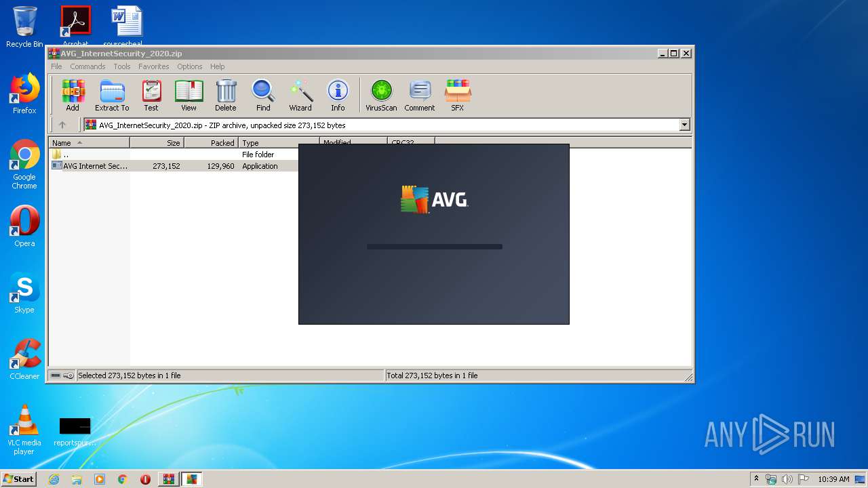The height and width of the screenshot is (488, 868).
Task: Expand the archive path dropdown
Action: pyautogui.click(x=684, y=125)
